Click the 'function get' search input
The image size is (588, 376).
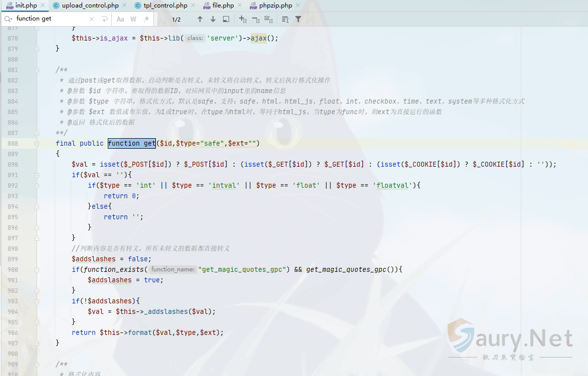pos(50,19)
